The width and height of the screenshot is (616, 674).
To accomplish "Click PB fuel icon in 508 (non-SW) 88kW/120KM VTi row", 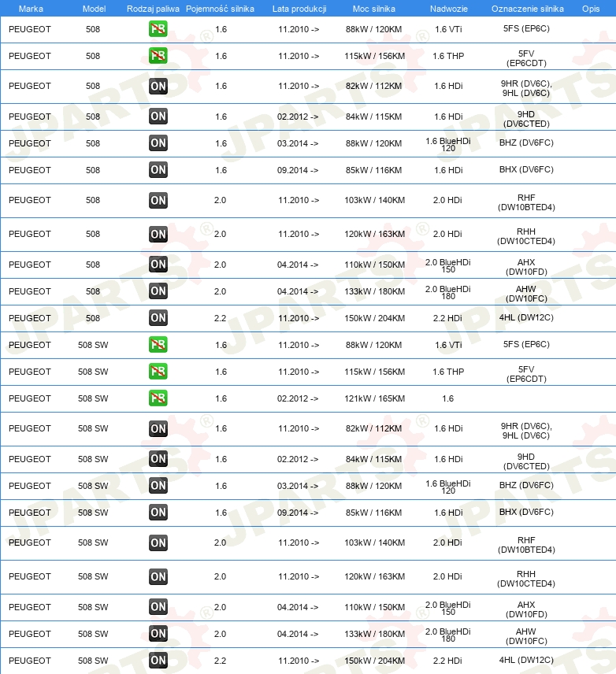I will [158, 29].
